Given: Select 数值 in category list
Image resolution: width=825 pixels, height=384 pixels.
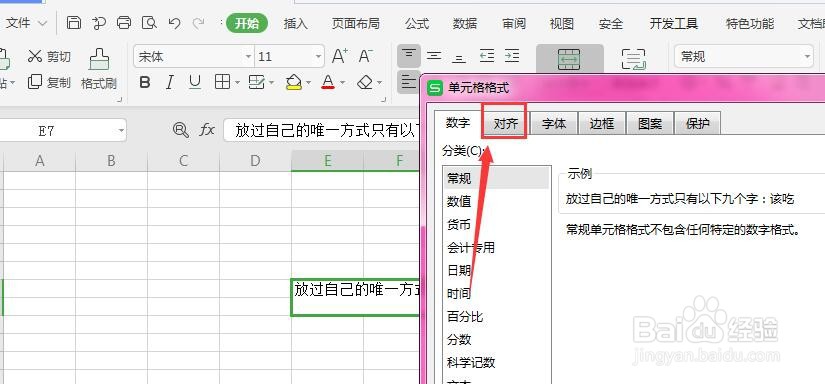Looking at the screenshot, I should pyautogui.click(x=459, y=201).
